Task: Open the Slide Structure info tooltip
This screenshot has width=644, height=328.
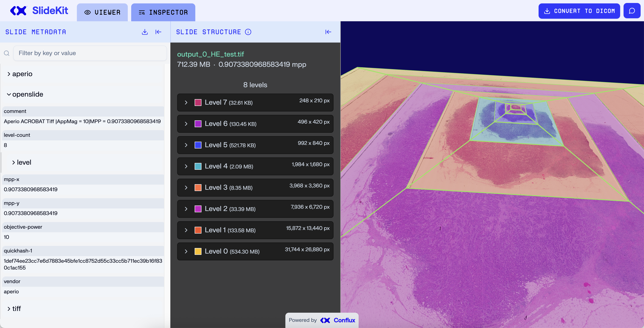Action: coord(248,32)
